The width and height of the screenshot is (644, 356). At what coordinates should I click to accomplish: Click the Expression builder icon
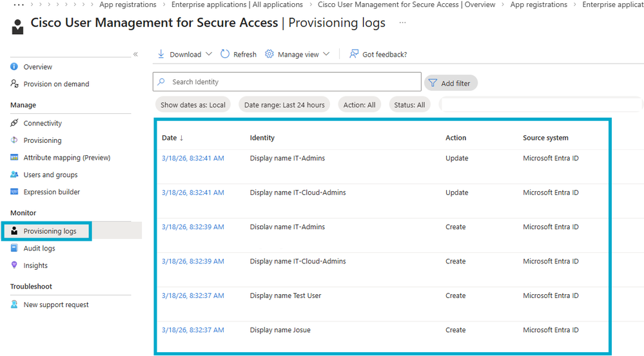(x=14, y=192)
